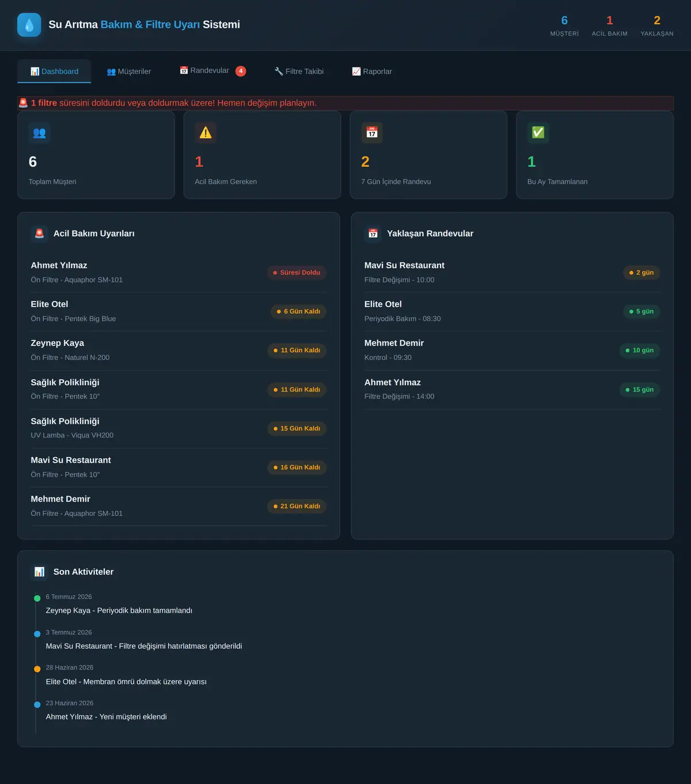The width and height of the screenshot is (691, 784).
Task: Click the calendar icon beside Yaklaşan Randevular
Action: pyautogui.click(x=373, y=233)
